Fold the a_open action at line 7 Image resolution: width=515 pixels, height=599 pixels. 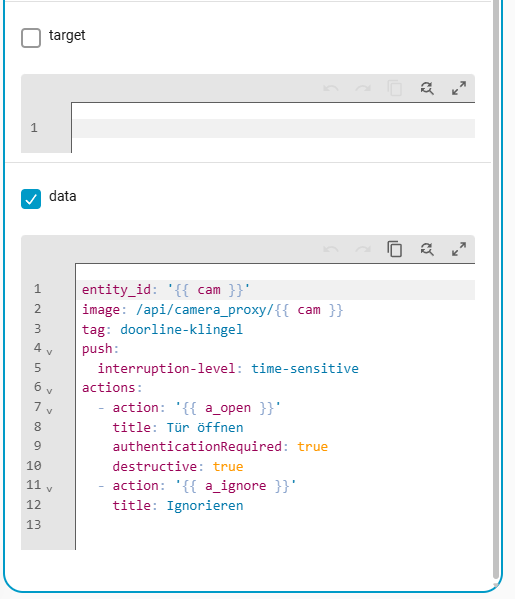click(49, 411)
